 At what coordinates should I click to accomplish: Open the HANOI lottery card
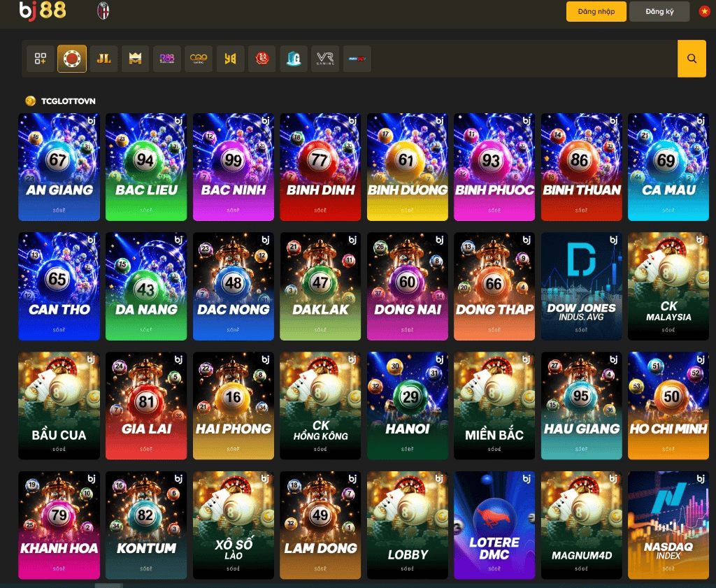point(408,406)
